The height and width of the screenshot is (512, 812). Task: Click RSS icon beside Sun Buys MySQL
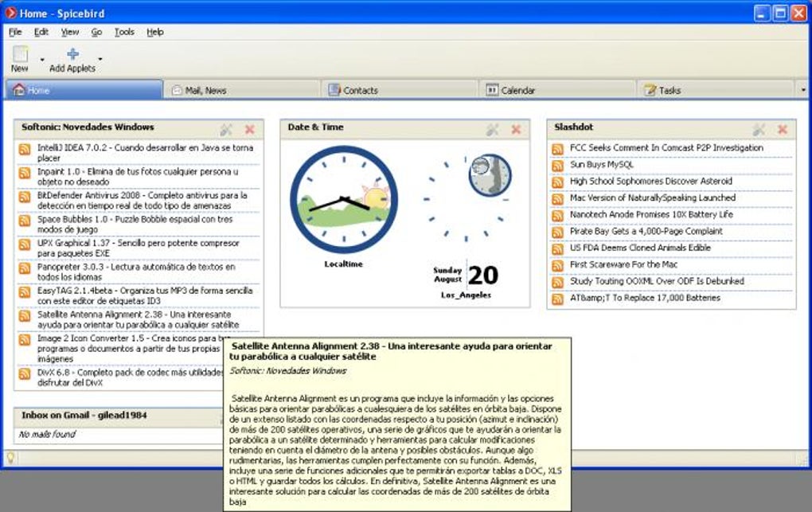pos(558,166)
